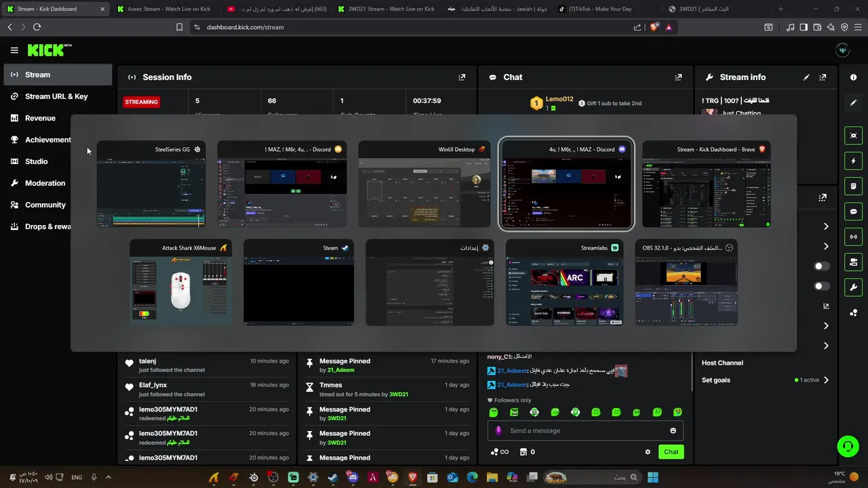
Task: Toggle the lower switch in the right panel
Action: (x=821, y=286)
